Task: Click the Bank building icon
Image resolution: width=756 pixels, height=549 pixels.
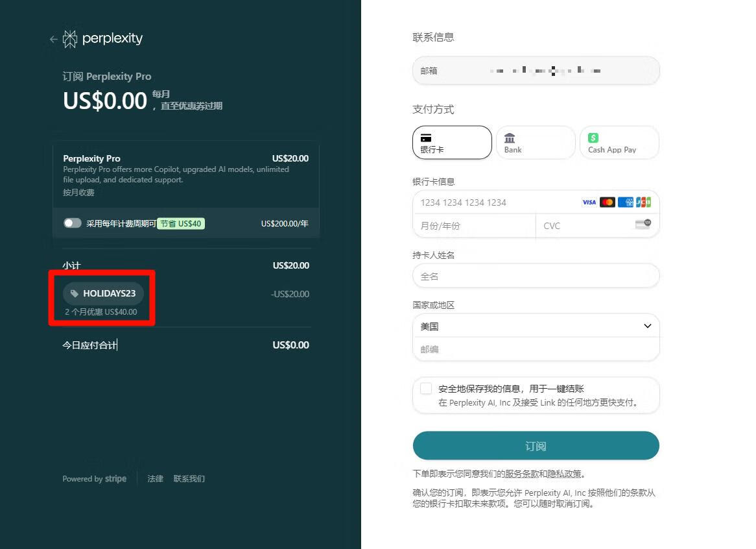Action: click(510, 136)
